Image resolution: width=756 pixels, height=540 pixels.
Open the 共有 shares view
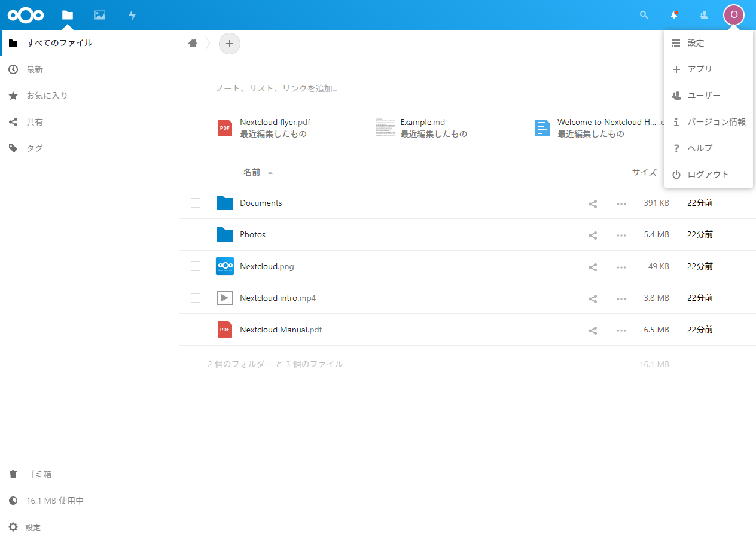click(x=90, y=122)
